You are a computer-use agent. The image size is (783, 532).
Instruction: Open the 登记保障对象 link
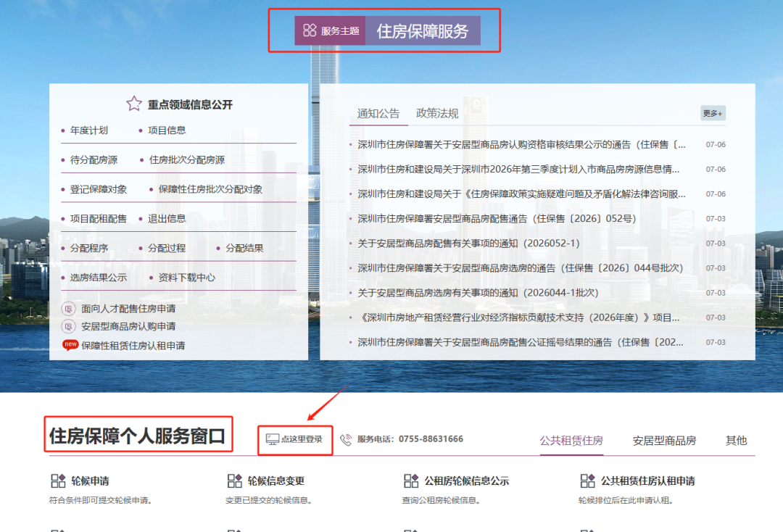(99, 189)
